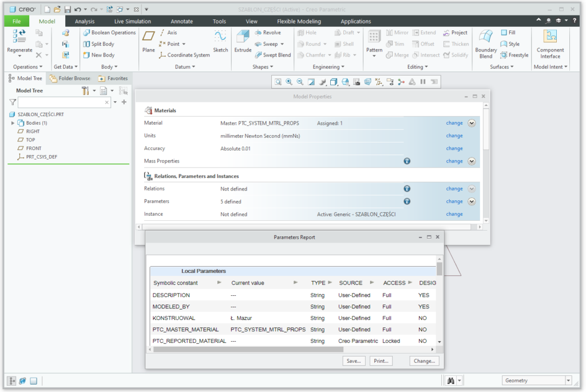
Task: Open the Flexible Modeling tab
Action: pos(299,21)
